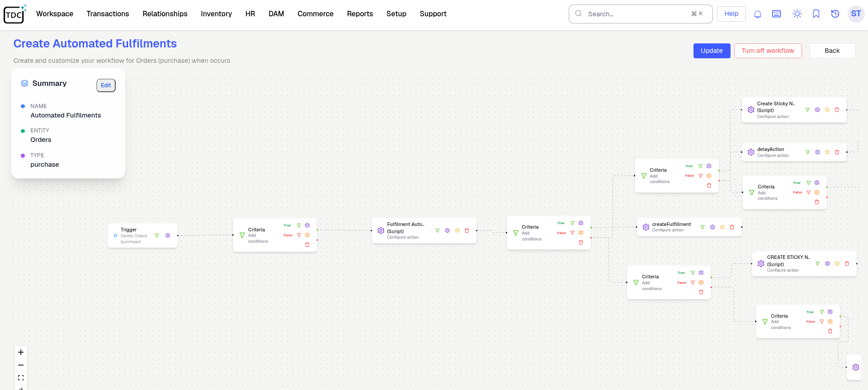Open the Trigger node's settings gear
The width and height of the screenshot is (868, 390).
(x=168, y=235)
